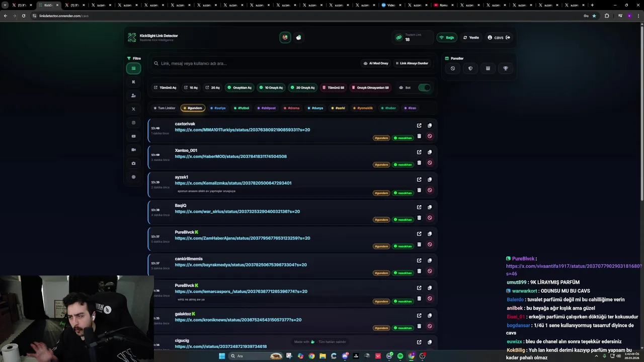Select the #shitpost category tab
Image resolution: width=644 pixels, height=362 pixels.
pos(267,108)
